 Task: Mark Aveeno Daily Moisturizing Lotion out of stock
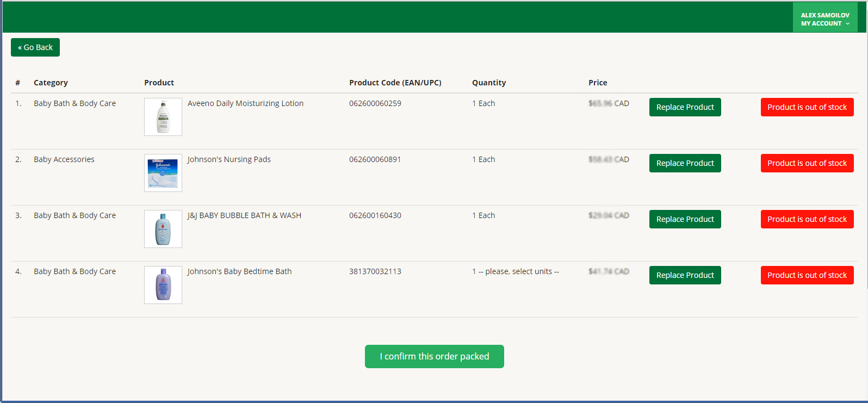tap(807, 107)
